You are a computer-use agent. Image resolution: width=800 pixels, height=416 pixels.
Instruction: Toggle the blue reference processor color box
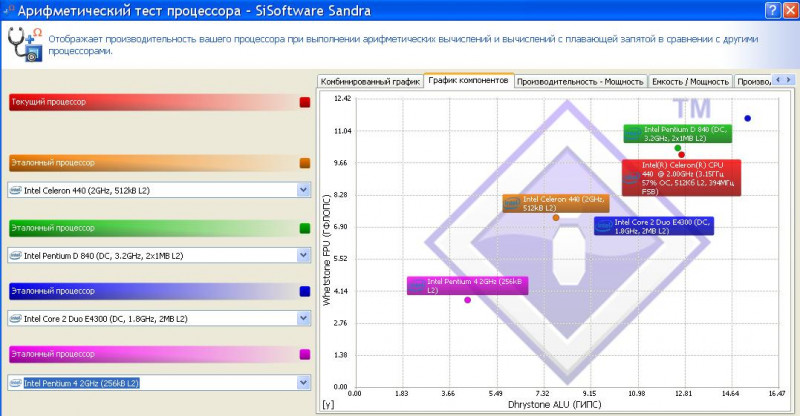point(305,291)
